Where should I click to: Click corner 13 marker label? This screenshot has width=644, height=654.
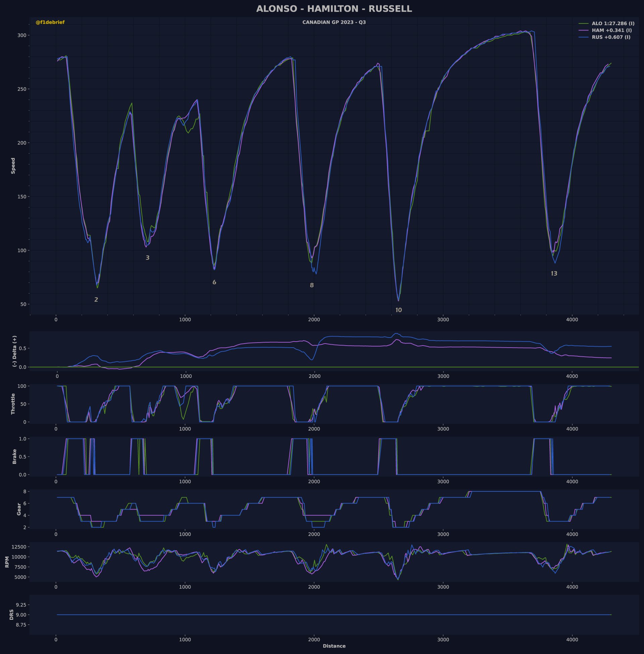pos(554,274)
